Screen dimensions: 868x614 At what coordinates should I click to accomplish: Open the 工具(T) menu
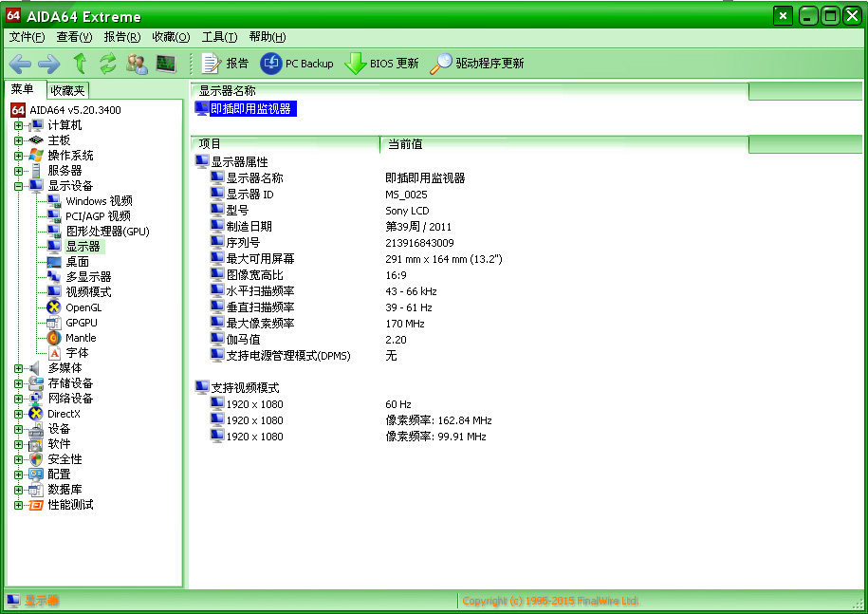click(220, 37)
